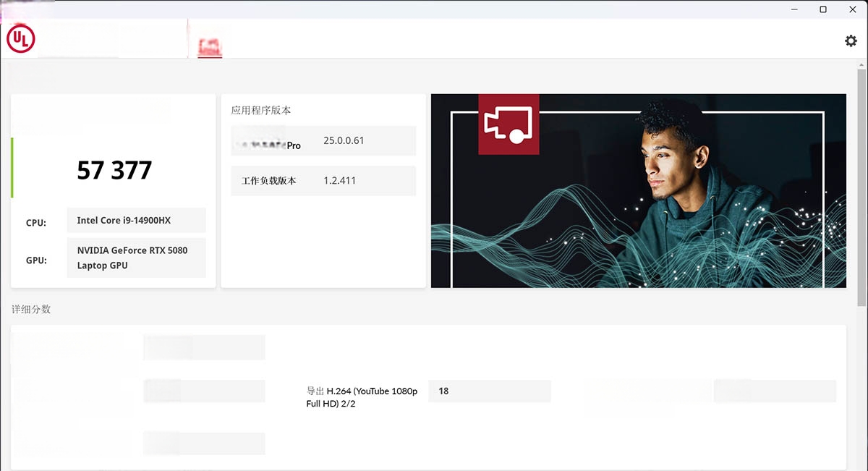Click the overall score 57 377
Image resolution: width=868 pixels, height=471 pixels.
click(x=114, y=171)
